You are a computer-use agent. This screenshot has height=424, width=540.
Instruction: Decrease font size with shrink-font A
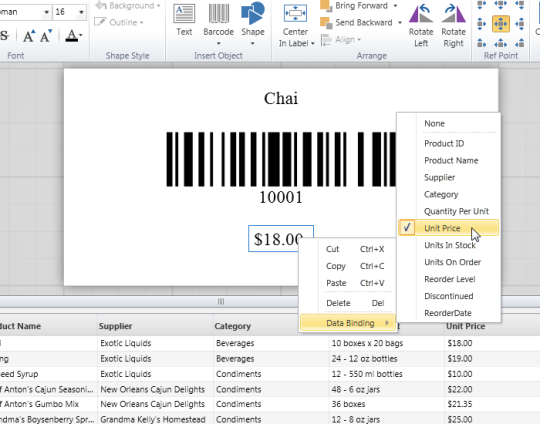pos(46,36)
